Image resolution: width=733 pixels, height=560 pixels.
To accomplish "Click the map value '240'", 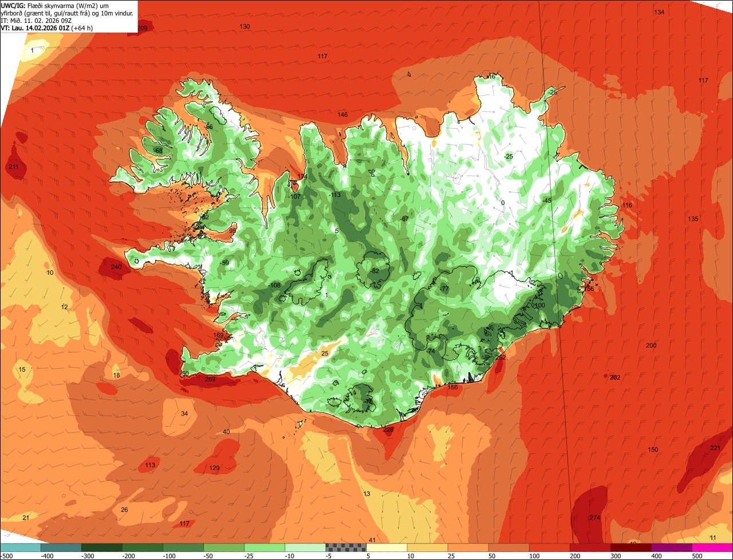I will [x=116, y=267].
